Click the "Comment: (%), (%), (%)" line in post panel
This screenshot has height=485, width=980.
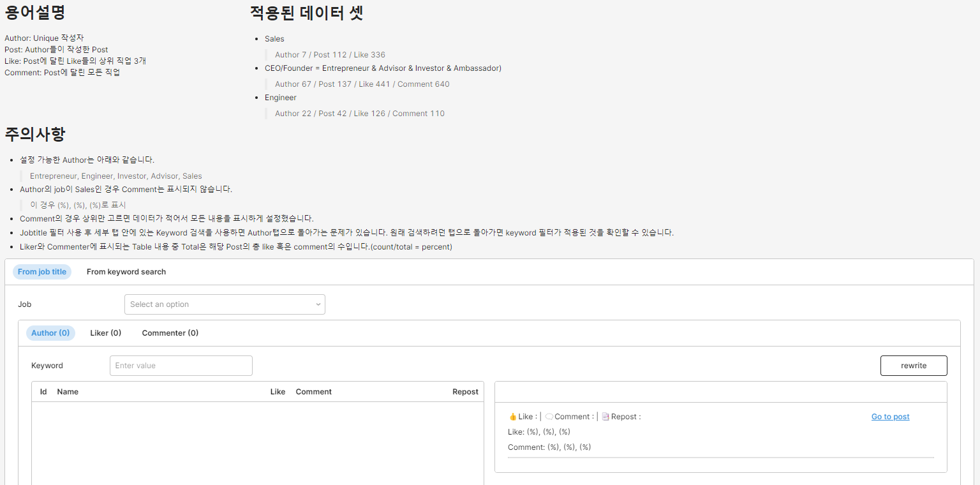point(549,447)
